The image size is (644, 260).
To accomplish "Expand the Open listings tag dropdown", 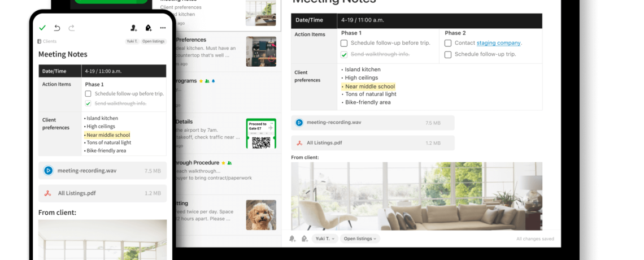I will point(360,239).
